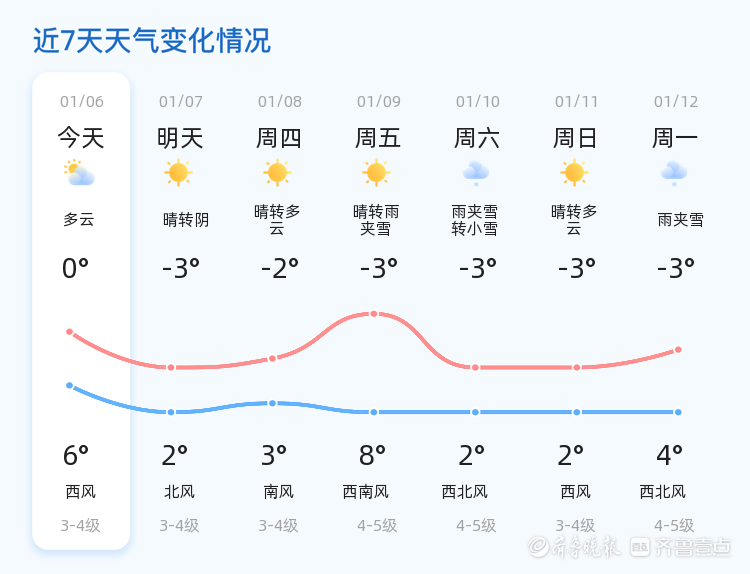Click today's point on the blue low-temperature curve
The height and width of the screenshot is (574, 750).
[69, 385]
